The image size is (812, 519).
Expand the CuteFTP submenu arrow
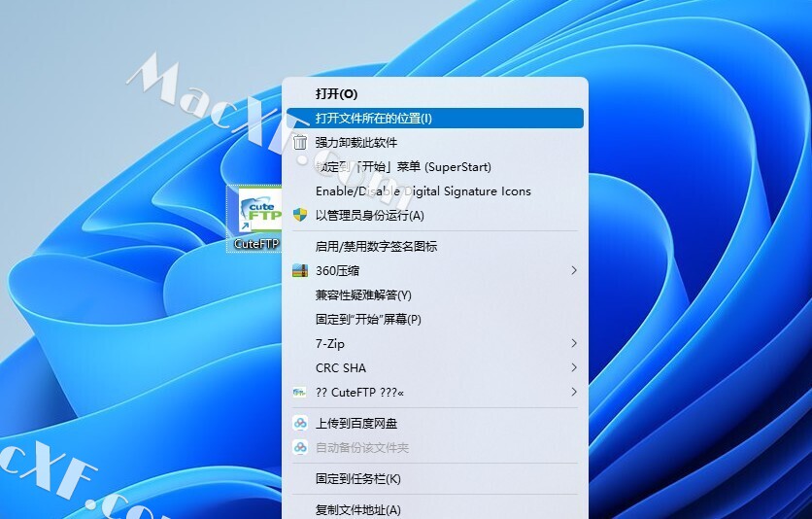[573, 392]
